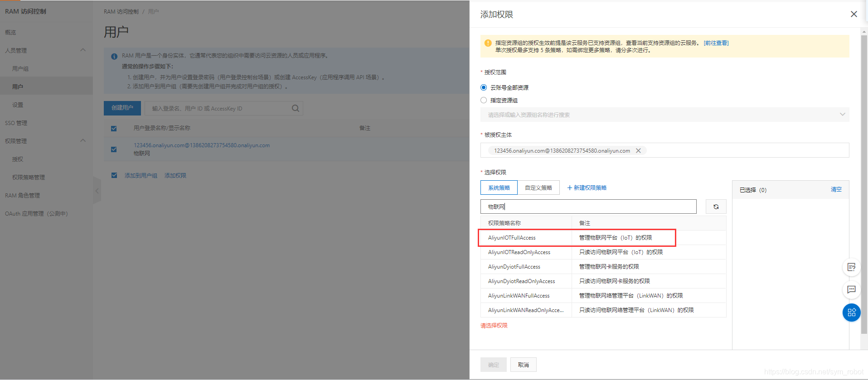Remove the 123456.onaliyun.com principal tag

click(638, 151)
